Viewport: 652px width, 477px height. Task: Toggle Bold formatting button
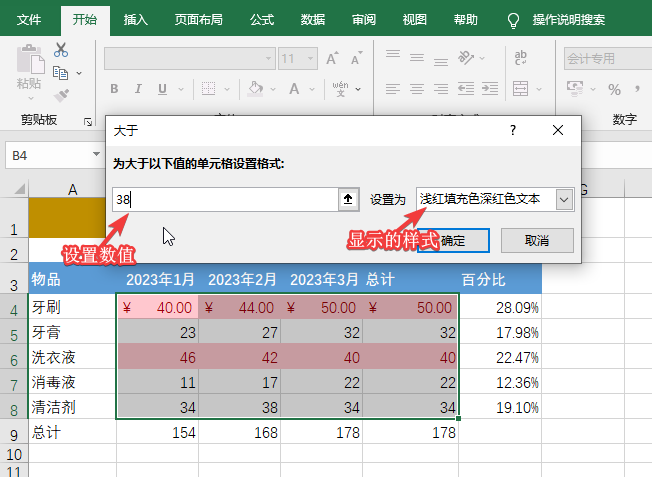click(x=114, y=89)
